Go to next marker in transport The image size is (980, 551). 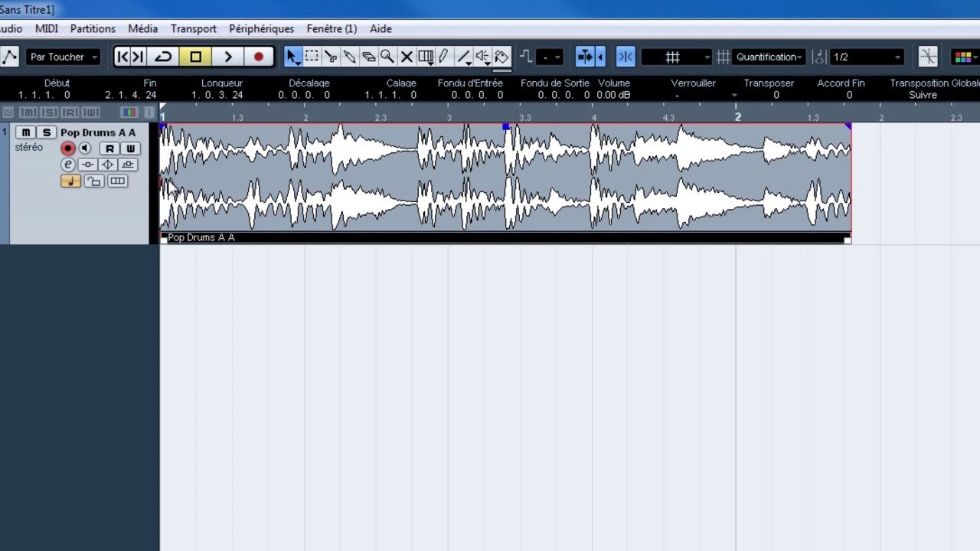click(138, 57)
